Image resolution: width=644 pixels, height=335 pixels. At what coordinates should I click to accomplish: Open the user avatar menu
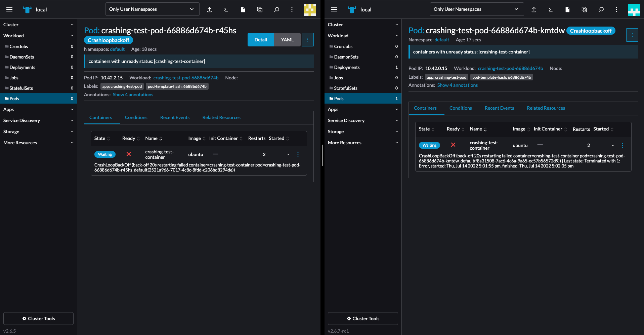(x=309, y=9)
